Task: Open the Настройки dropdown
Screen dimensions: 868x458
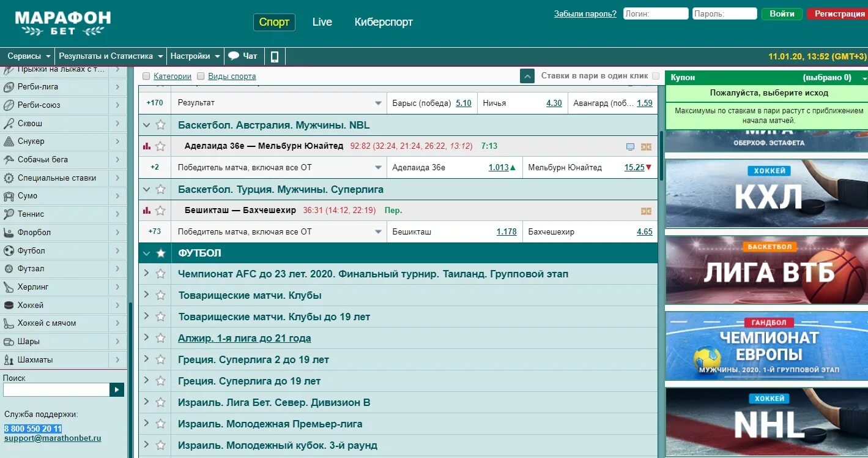Action: click(x=195, y=56)
